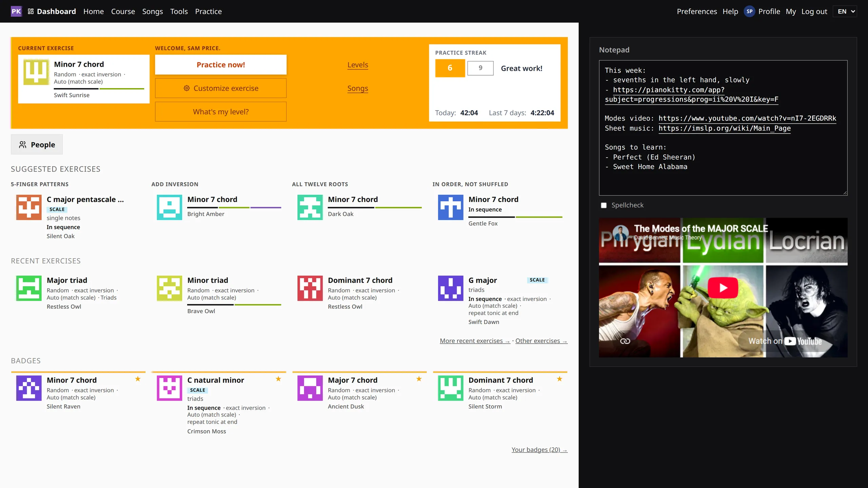Open the EN language dropdown
The width and height of the screenshot is (868, 488).
(845, 11)
